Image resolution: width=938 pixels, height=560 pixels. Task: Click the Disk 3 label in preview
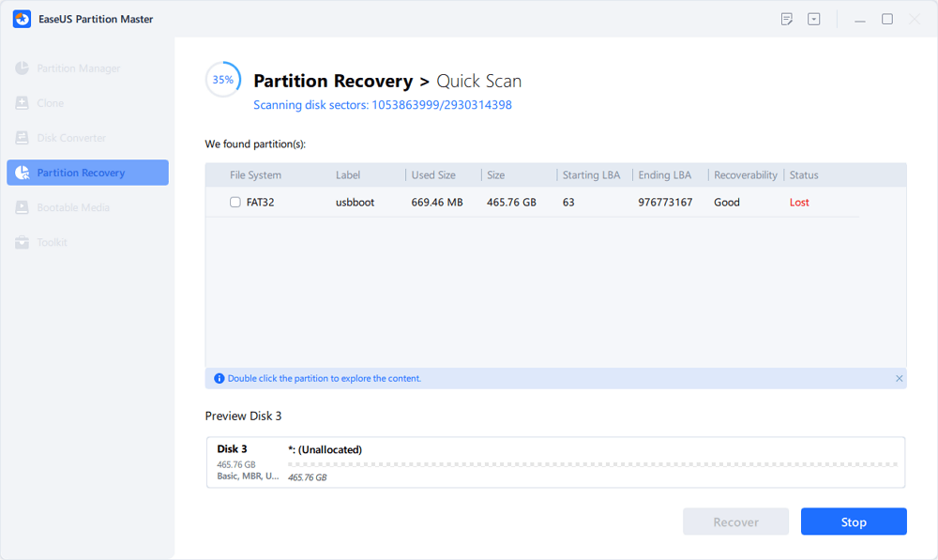[x=232, y=448]
